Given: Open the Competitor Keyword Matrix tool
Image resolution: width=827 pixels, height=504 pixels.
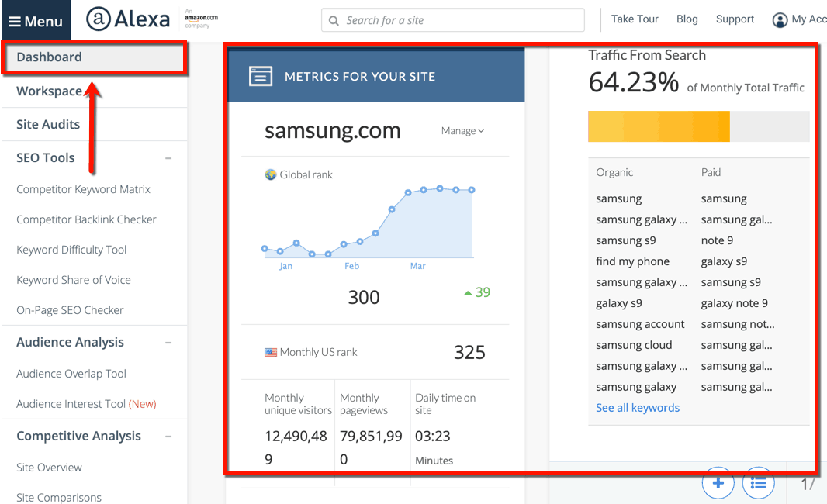Looking at the screenshot, I should [x=83, y=189].
